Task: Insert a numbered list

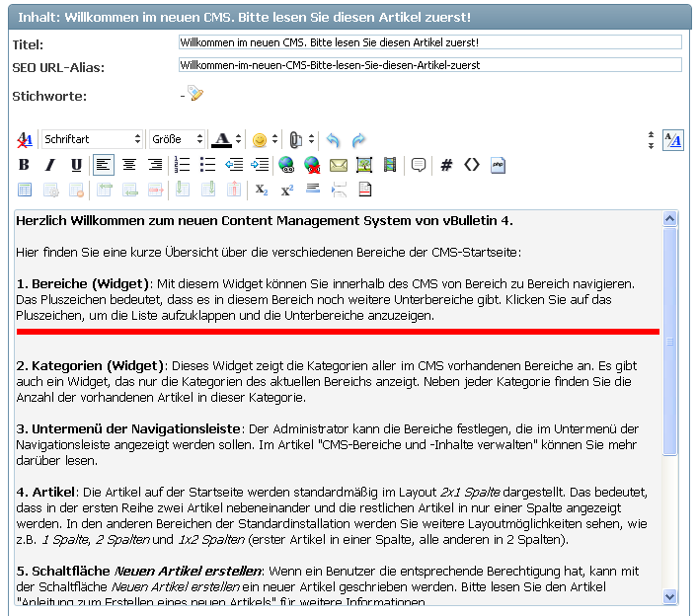Action: [182, 165]
